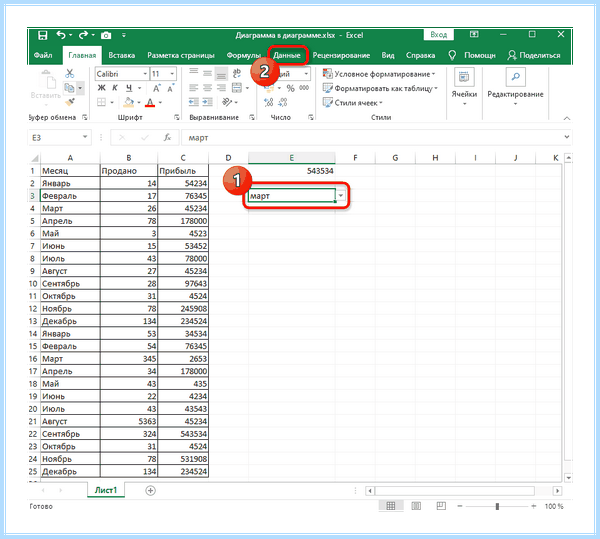The height and width of the screenshot is (539, 600).
Task: Open cell E3 validation list dropdown arrow
Action: (341, 195)
